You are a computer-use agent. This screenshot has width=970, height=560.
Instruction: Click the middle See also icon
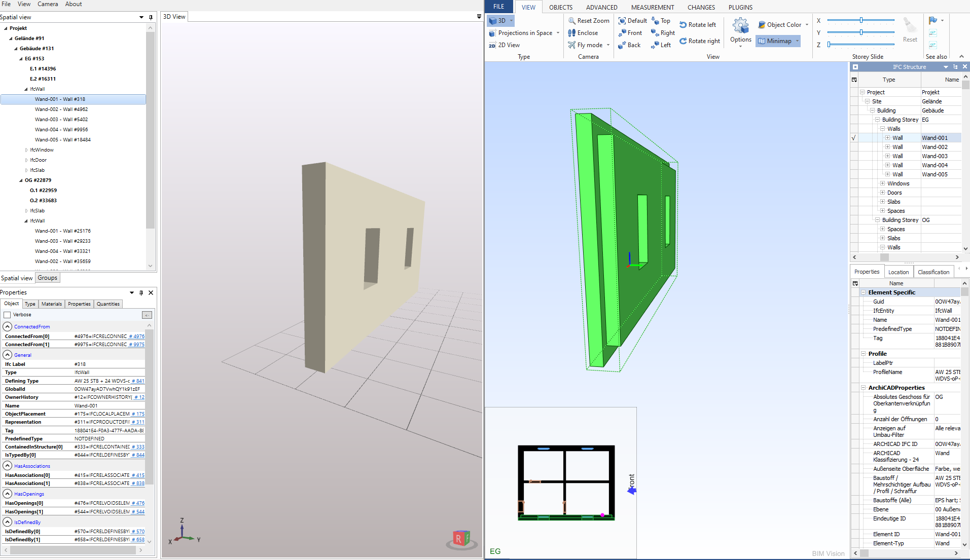[x=932, y=33]
